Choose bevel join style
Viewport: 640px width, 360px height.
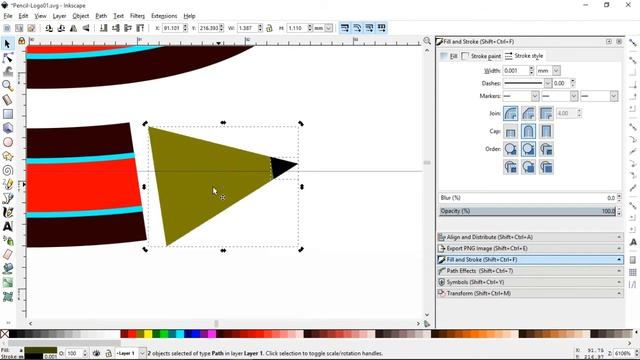pos(528,113)
